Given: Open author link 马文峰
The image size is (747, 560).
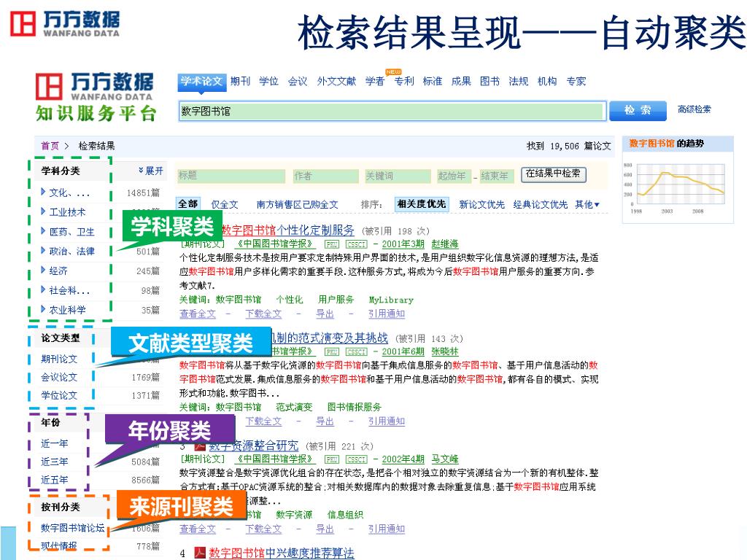Looking at the screenshot, I should pyautogui.click(x=444, y=459).
